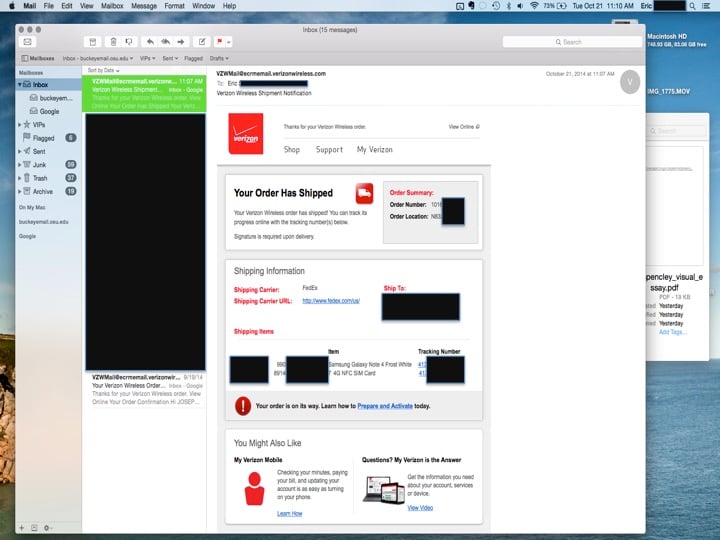Image resolution: width=720 pixels, height=540 pixels.
Task: Select Flagged in favorites bar
Action: point(193,58)
